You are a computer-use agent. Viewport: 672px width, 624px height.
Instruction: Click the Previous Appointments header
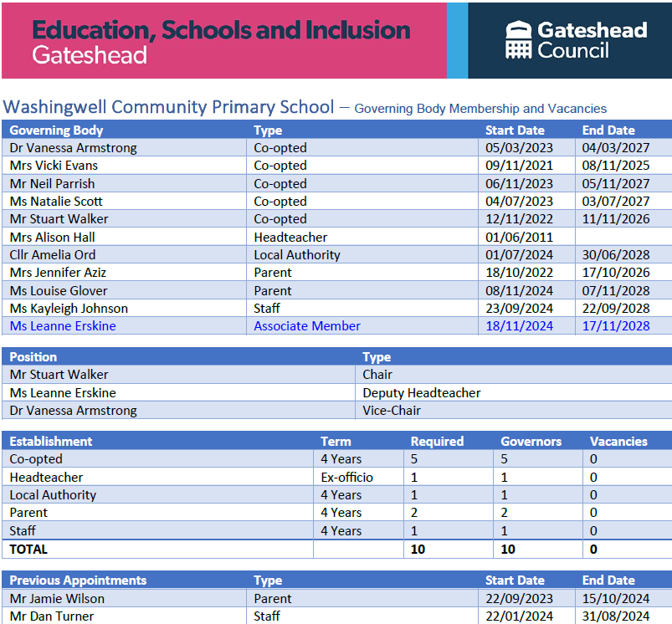[78, 581]
